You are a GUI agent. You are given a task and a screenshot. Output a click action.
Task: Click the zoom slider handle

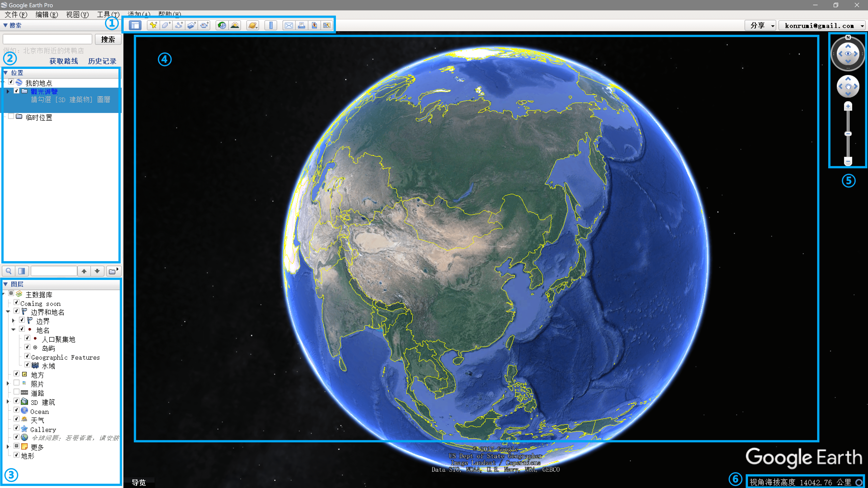(x=848, y=134)
